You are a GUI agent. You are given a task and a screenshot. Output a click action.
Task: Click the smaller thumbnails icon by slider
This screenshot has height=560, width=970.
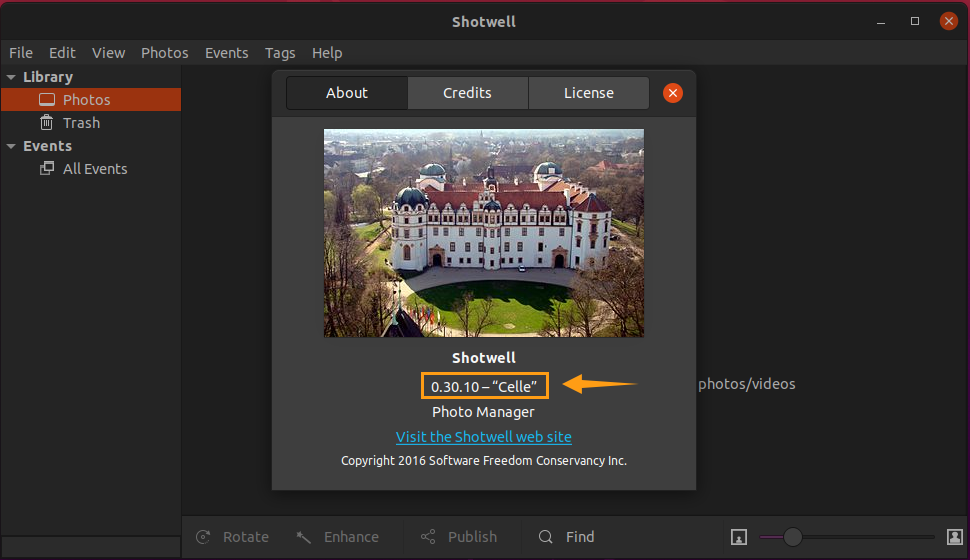click(739, 537)
